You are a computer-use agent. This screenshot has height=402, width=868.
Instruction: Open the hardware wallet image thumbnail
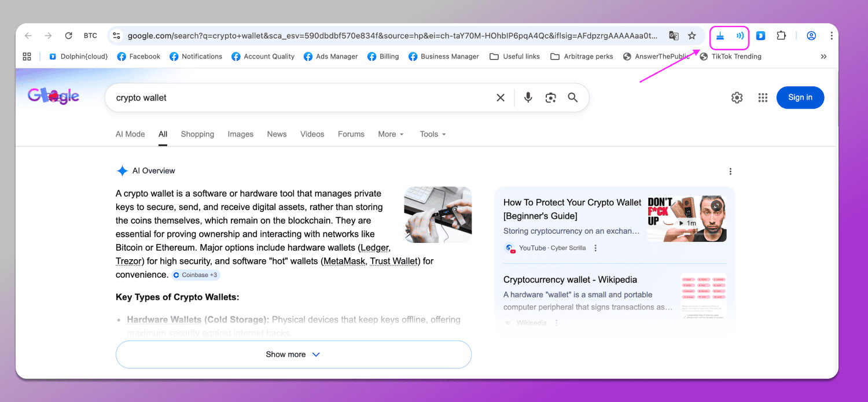pos(437,214)
